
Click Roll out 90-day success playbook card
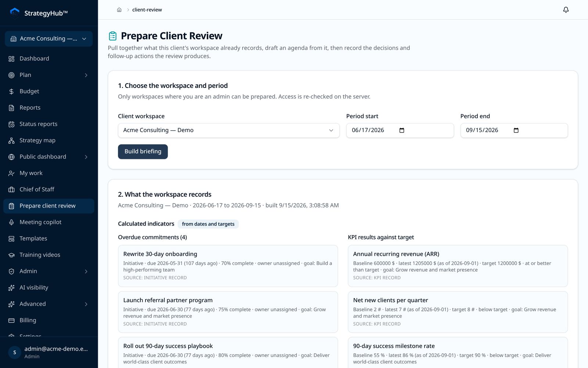point(228,353)
